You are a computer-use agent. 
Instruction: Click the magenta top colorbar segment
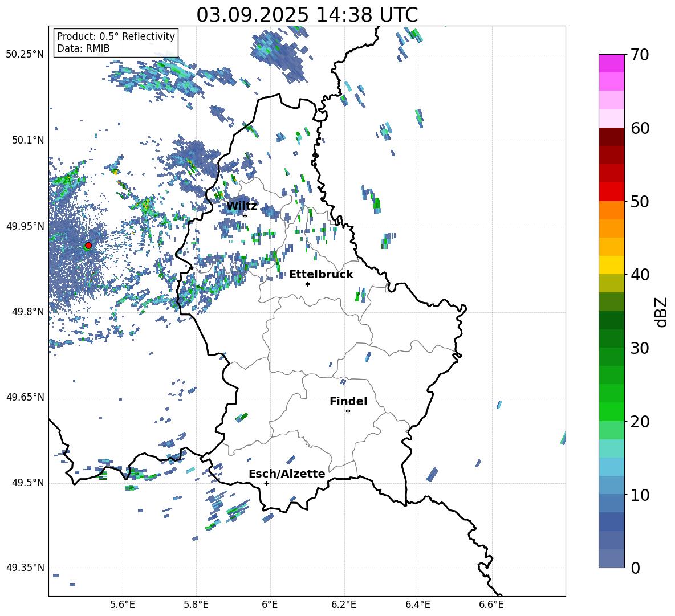coord(611,63)
